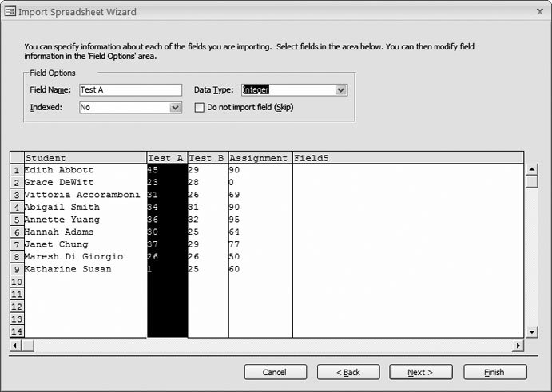552x392 pixels.
Task: Open the Data Type dropdown
Action: click(341, 90)
